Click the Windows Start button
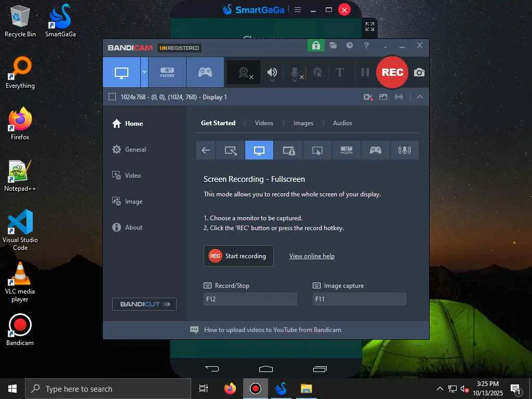 pos(12,389)
